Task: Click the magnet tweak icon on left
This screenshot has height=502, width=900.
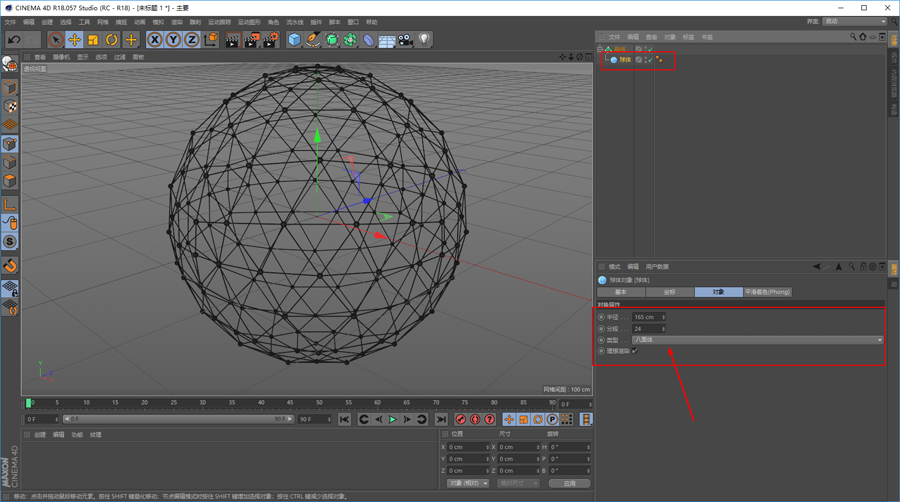Action: click(10, 266)
